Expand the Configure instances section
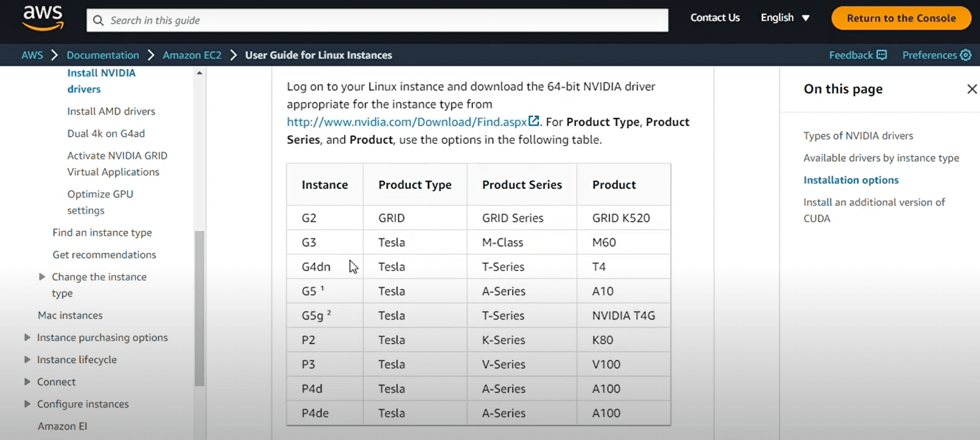Image resolution: width=980 pixels, height=440 pixels. pos(28,404)
